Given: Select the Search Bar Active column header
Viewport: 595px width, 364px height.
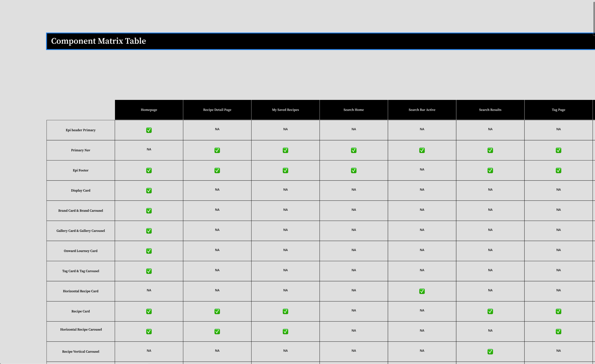Looking at the screenshot, I should click(x=422, y=110).
